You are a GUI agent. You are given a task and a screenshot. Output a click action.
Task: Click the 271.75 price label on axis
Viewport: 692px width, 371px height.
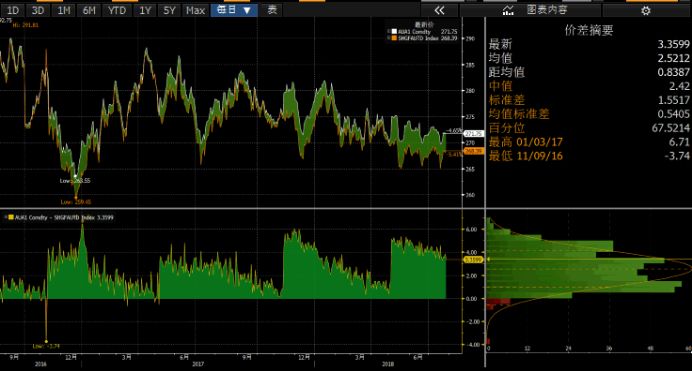(x=474, y=134)
